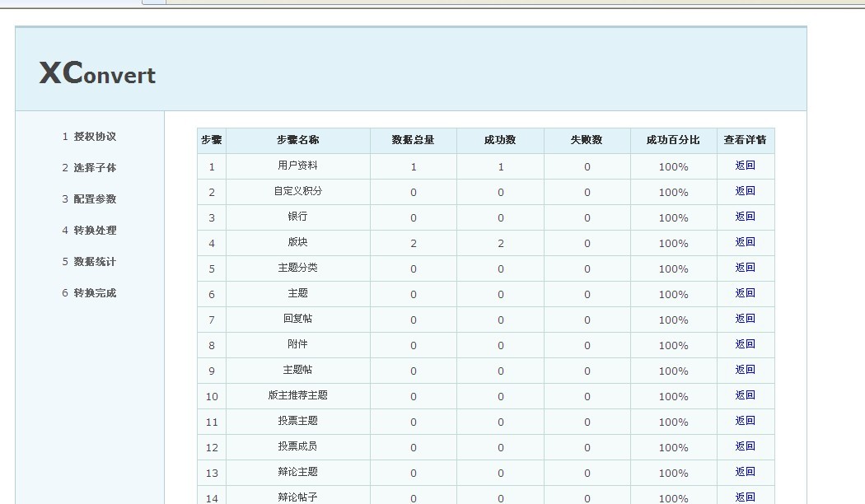Click 返回 link for 版块 row

click(x=746, y=242)
